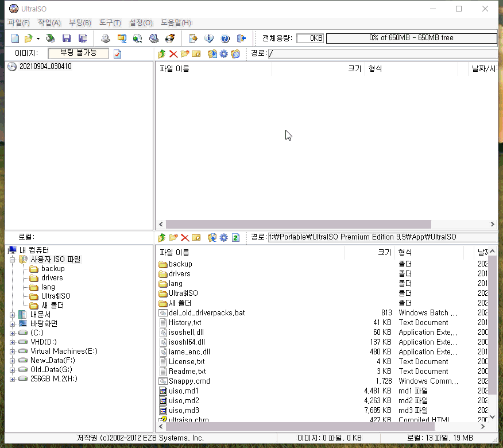Click the red X delete icon in image toolbar
The width and height of the screenshot is (503, 448).
[x=173, y=53]
